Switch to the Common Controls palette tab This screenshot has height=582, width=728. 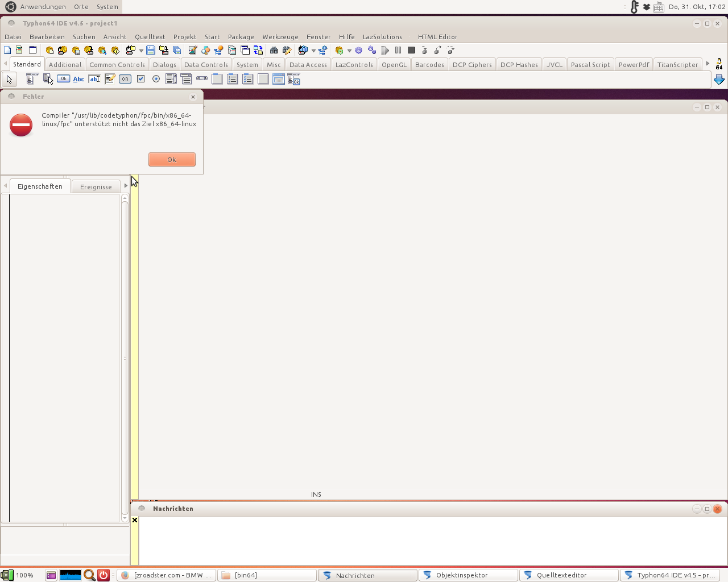(x=117, y=65)
